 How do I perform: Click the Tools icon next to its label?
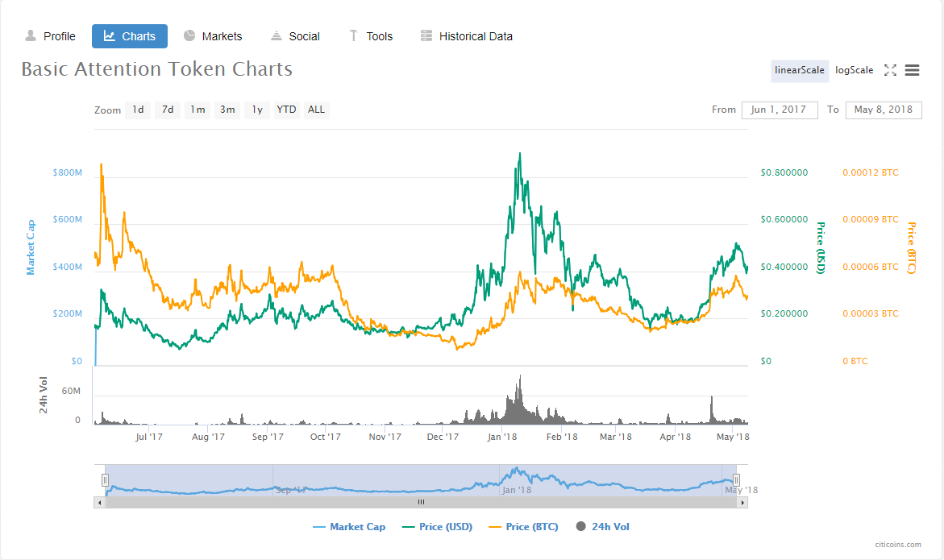tap(353, 35)
